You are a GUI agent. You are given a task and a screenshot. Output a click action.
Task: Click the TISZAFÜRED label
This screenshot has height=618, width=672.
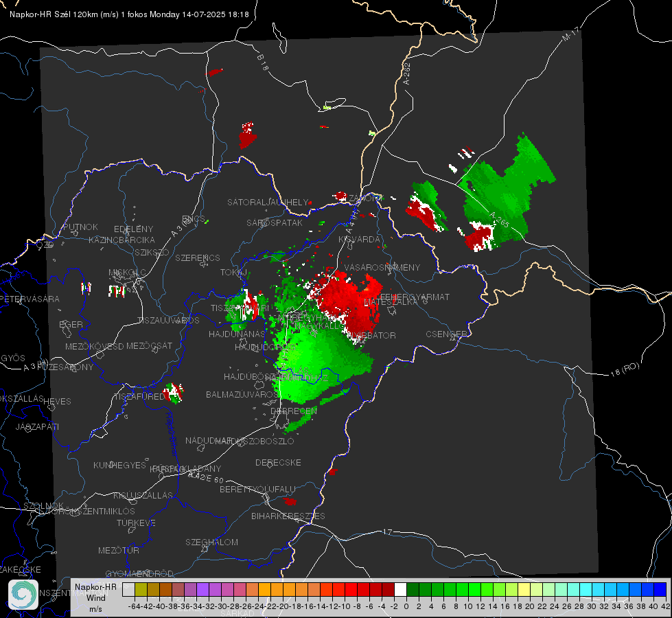[x=139, y=397]
